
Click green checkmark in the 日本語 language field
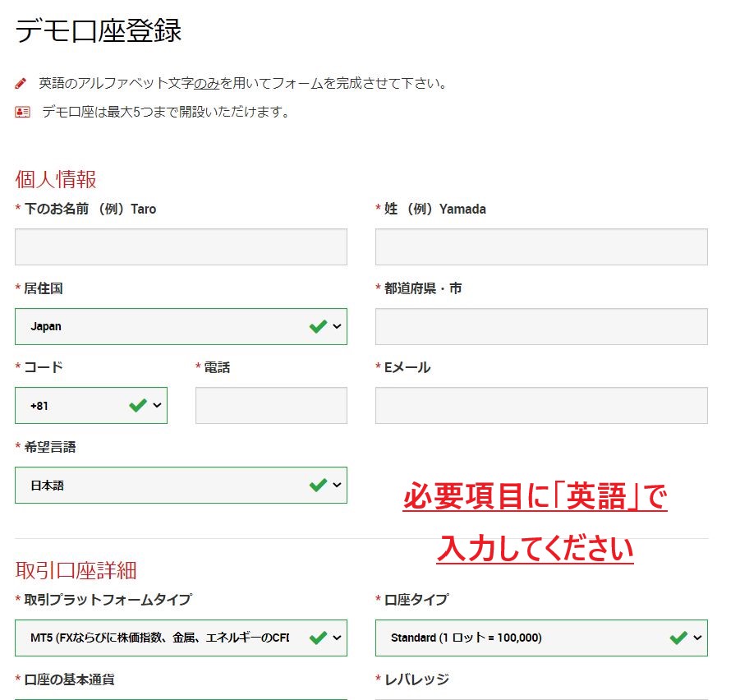click(x=318, y=485)
